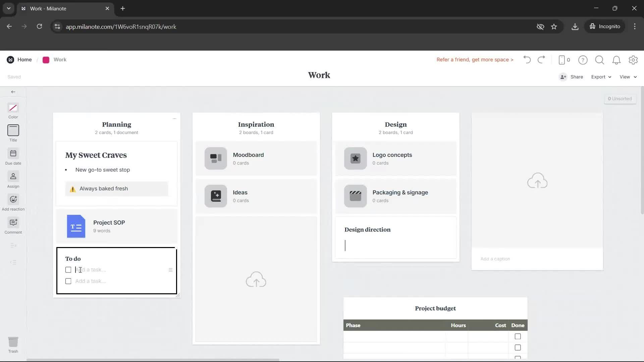This screenshot has width=644, height=362.
Task: Open the Moodboard inside Inspiration
Action: point(256,158)
